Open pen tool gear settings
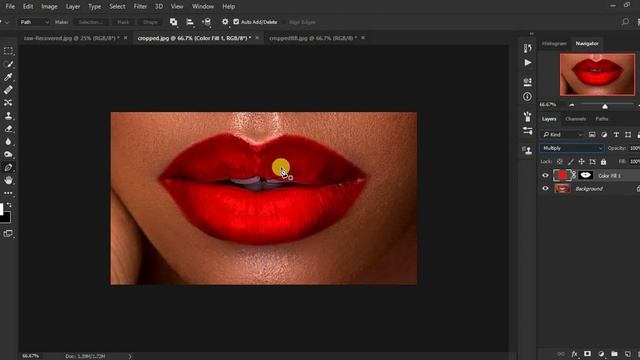Viewport: 640px width, 360px height. [x=225, y=22]
